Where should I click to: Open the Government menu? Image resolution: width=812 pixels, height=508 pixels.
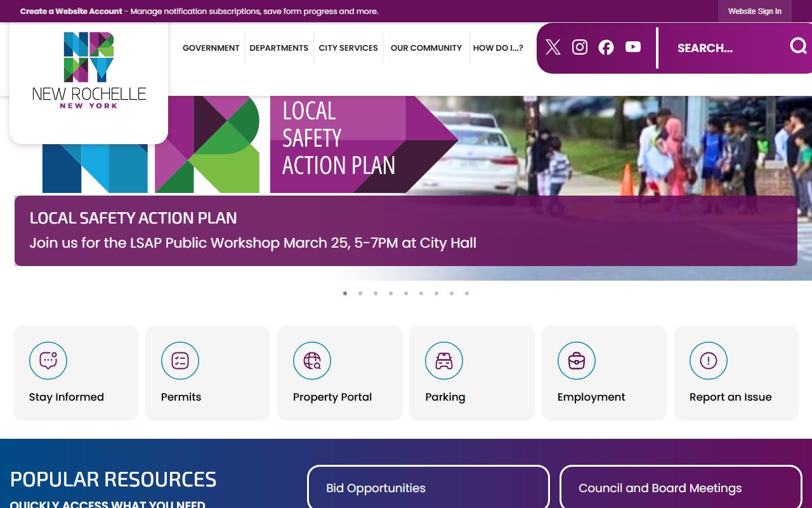tap(211, 48)
